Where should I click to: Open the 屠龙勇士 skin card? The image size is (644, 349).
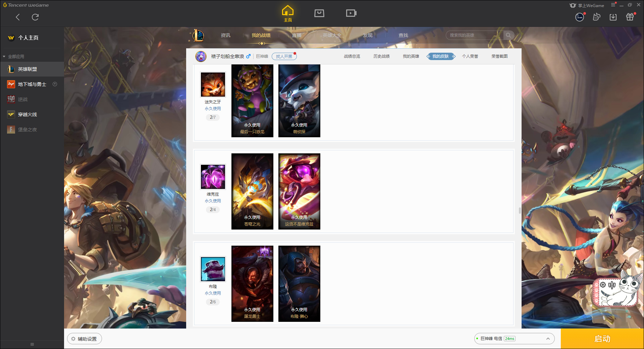click(x=252, y=284)
